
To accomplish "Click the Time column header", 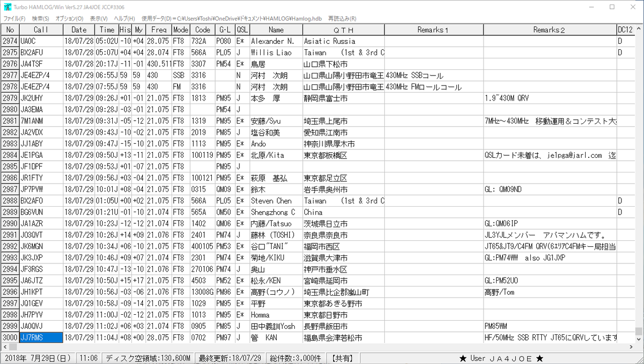I will click(x=107, y=30).
